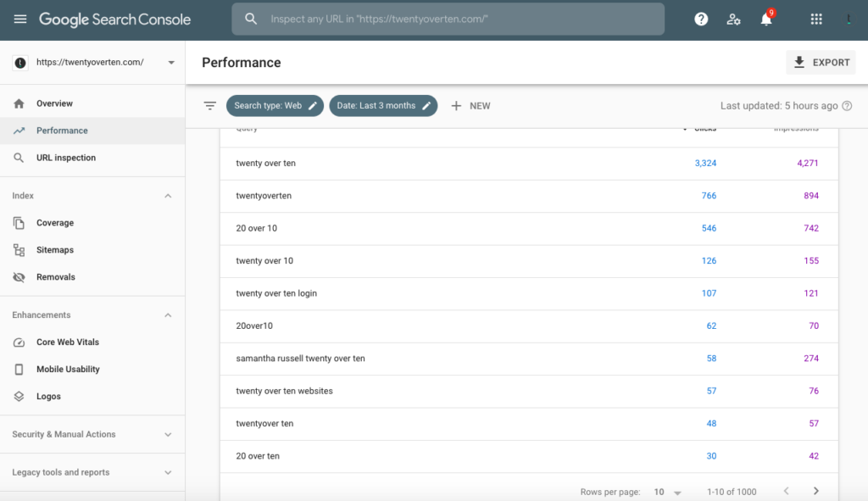
Task: Open the hamburger main menu
Action: [x=20, y=19]
